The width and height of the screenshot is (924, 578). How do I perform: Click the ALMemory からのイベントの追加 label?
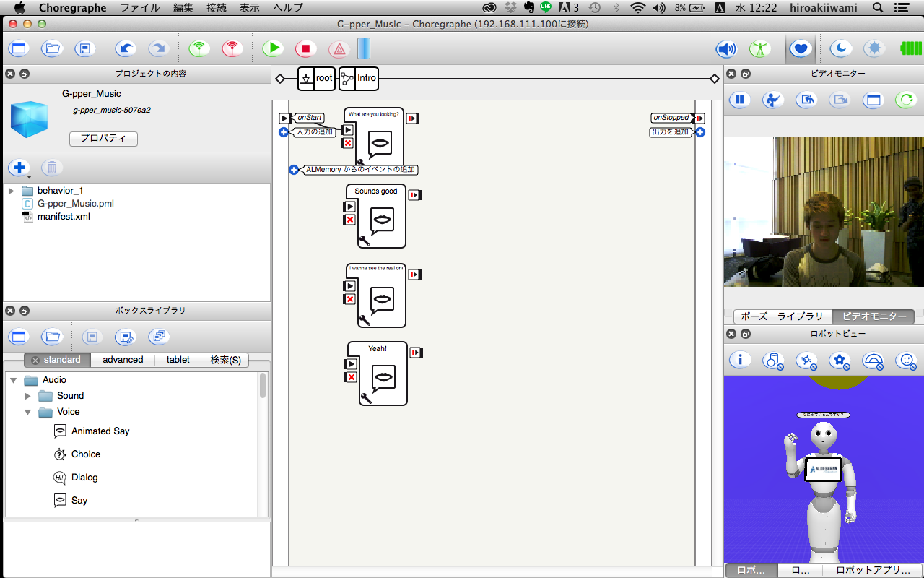(360, 170)
